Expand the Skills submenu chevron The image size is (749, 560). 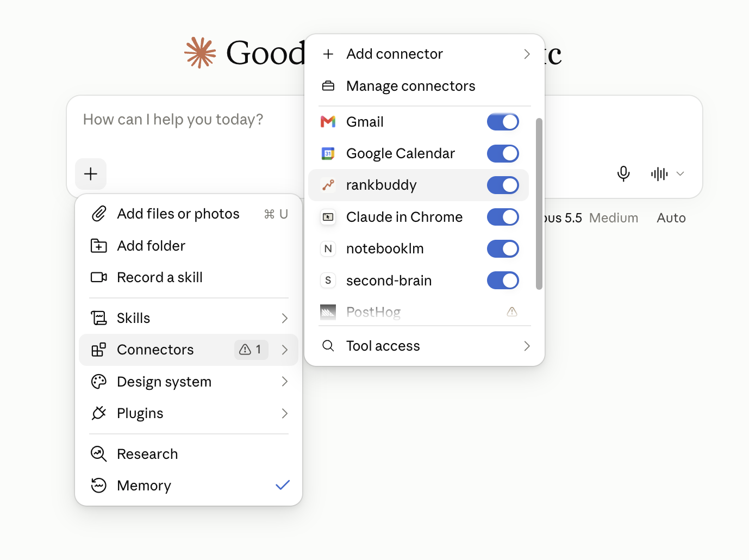(285, 318)
